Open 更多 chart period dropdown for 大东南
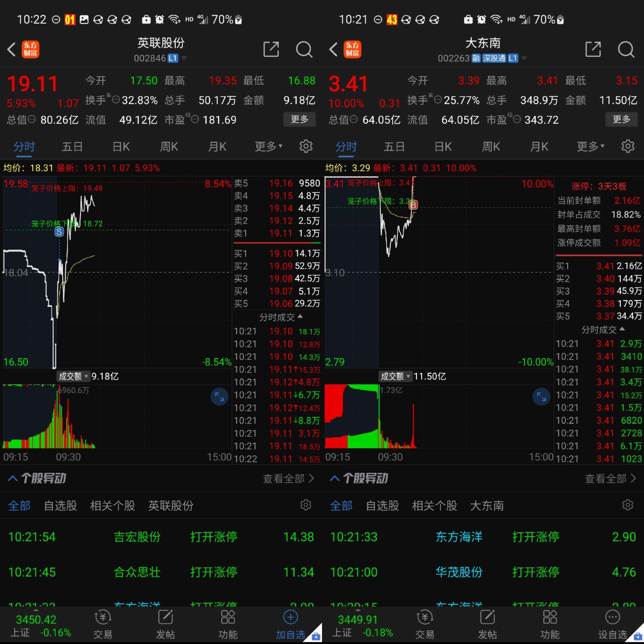The image size is (644, 644). point(590,146)
